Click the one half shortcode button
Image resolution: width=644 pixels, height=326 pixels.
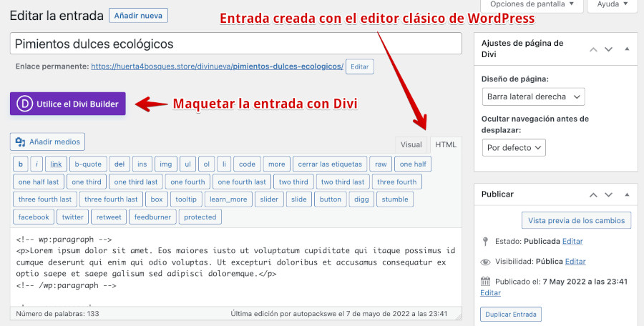[x=413, y=164]
